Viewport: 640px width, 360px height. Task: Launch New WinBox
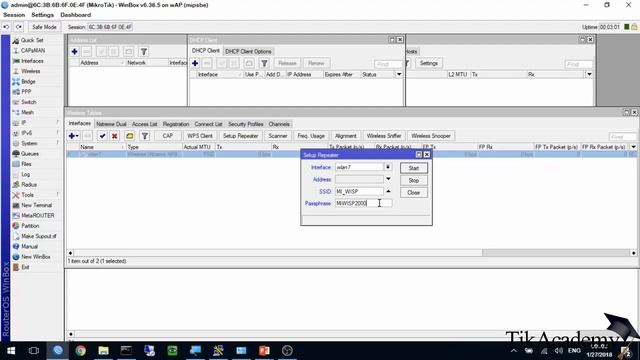pos(36,257)
